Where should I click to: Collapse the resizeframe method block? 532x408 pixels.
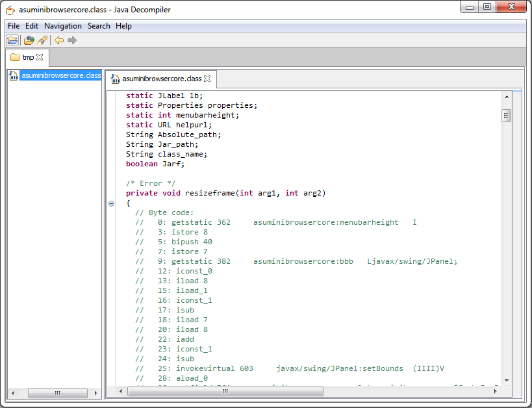click(111, 203)
